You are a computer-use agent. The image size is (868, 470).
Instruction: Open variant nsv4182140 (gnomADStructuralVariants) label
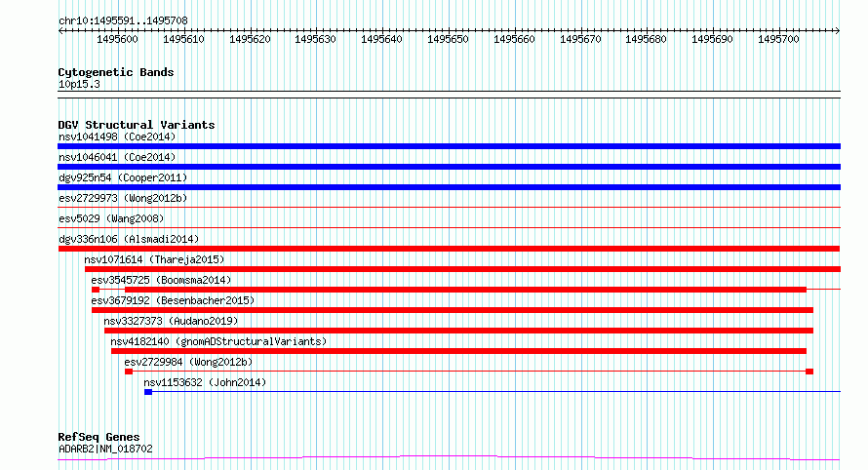click(x=218, y=341)
